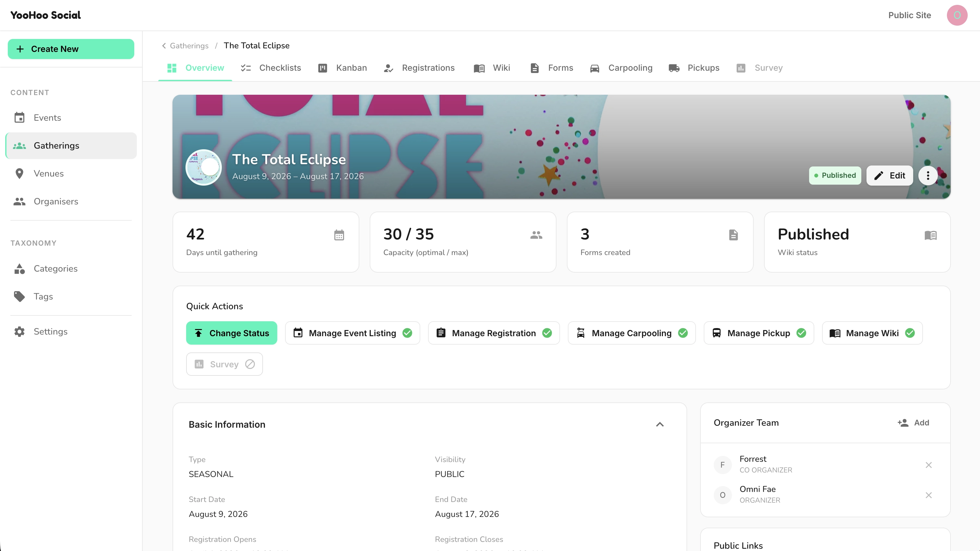
Task: Click the breadcrumb back chevron
Action: pyautogui.click(x=164, y=46)
